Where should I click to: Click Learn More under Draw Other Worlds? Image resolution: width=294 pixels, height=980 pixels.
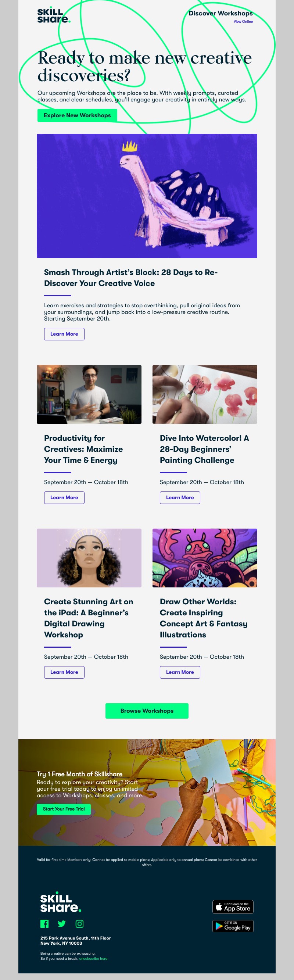tap(180, 672)
